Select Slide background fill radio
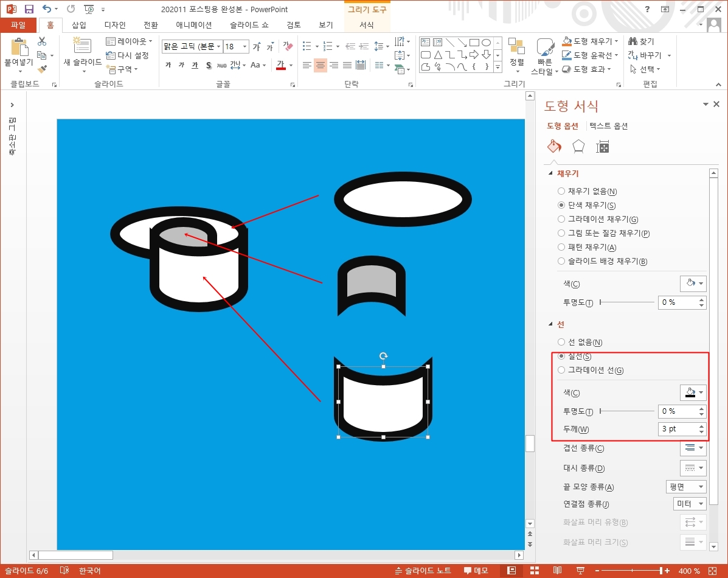This screenshot has width=728, height=578. pyautogui.click(x=561, y=260)
